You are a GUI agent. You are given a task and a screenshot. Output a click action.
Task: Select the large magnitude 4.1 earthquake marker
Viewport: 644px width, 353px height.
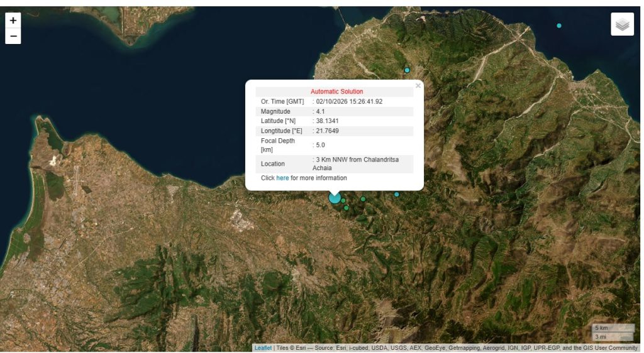click(335, 198)
